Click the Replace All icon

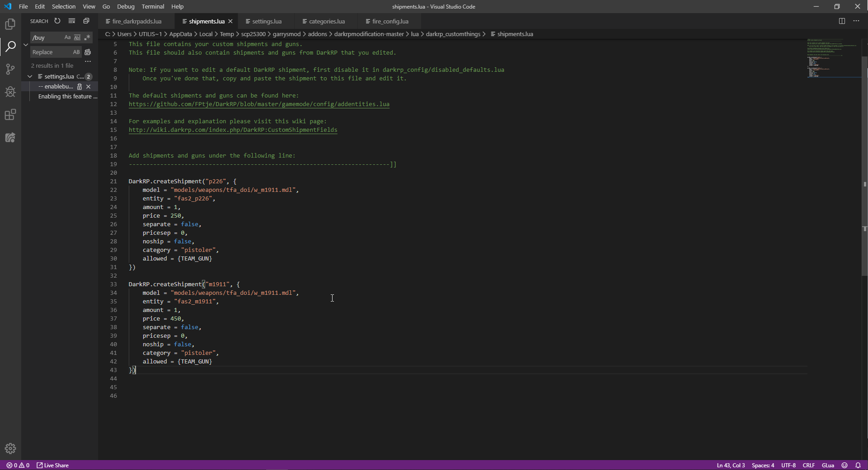click(88, 52)
